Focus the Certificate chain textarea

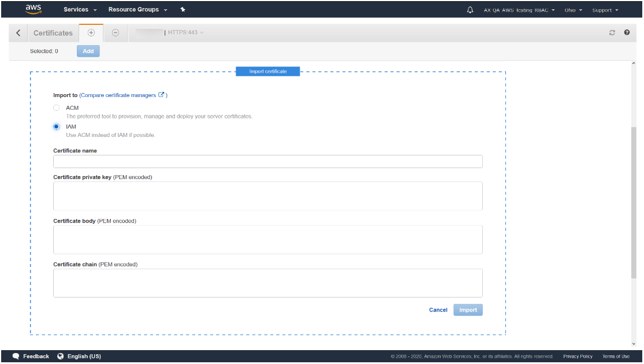pyautogui.click(x=268, y=283)
